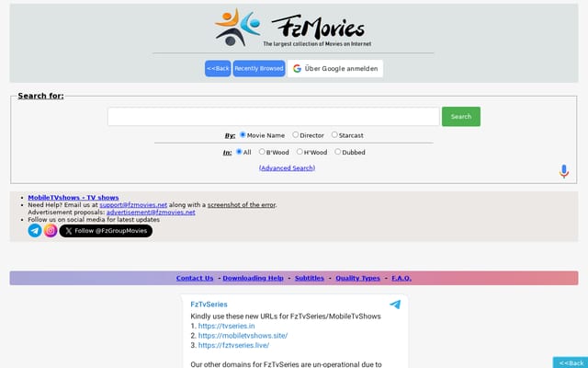Click support@fzmovies.net email link
Screen dimensions: 588x368
pyautogui.click(x=133, y=204)
